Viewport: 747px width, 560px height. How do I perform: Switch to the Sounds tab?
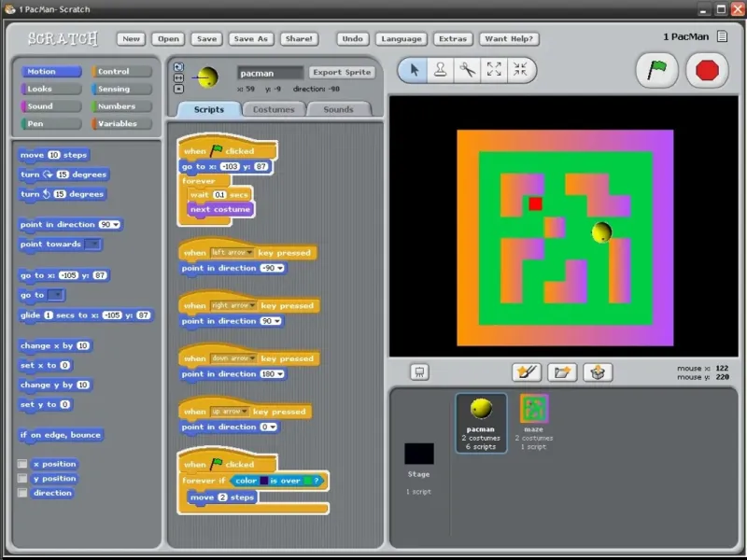(x=338, y=109)
